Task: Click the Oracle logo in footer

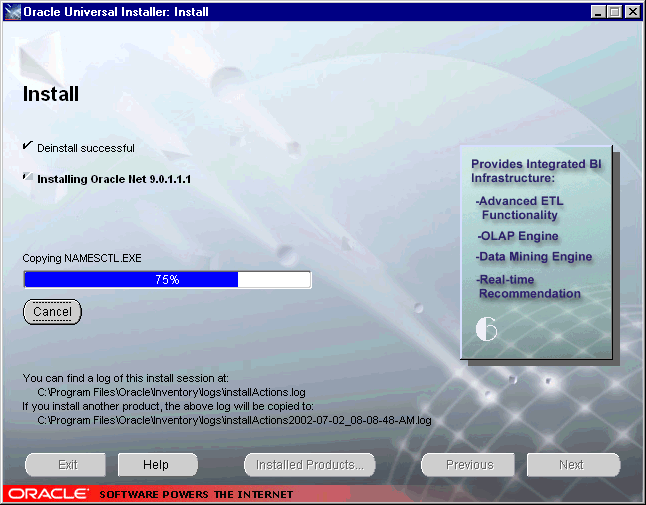Action: pyautogui.click(x=49, y=493)
